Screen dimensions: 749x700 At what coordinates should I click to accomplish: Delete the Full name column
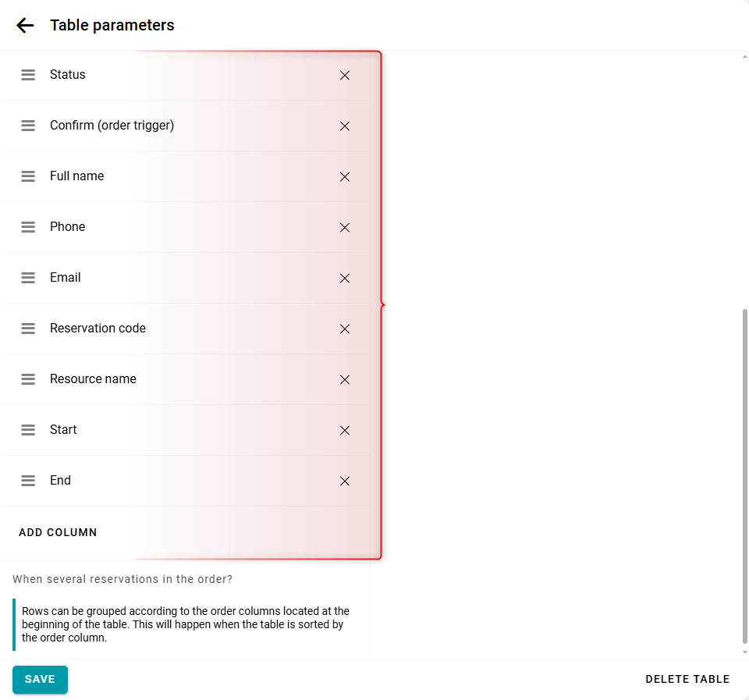pyautogui.click(x=345, y=176)
